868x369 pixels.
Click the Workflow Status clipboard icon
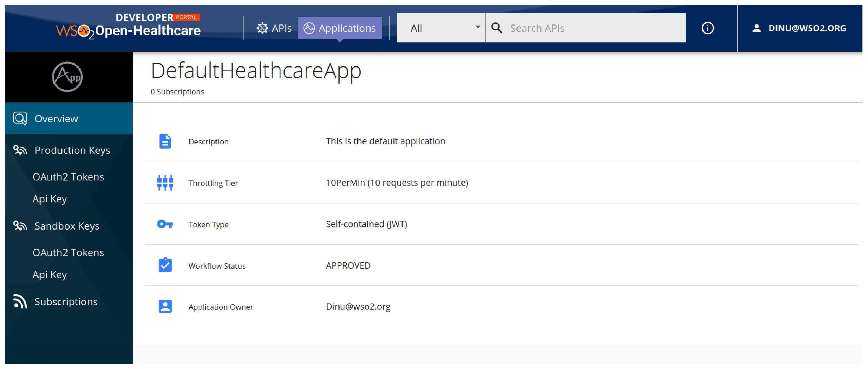pos(165,265)
